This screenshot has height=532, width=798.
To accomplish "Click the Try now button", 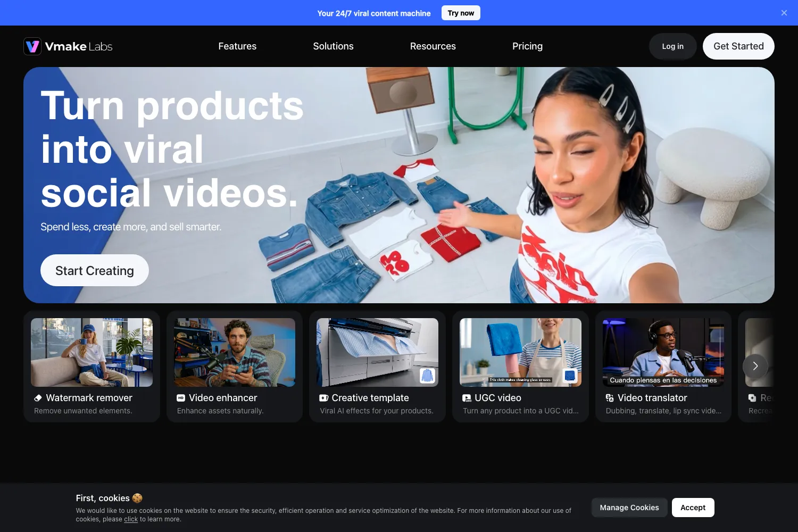I will pyautogui.click(x=461, y=13).
